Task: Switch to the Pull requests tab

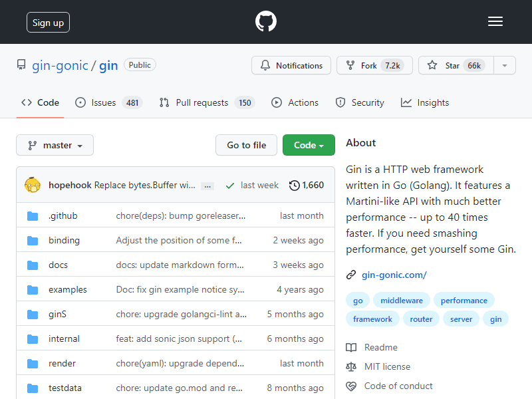Action: pyautogui.click(x=207, y=102)
